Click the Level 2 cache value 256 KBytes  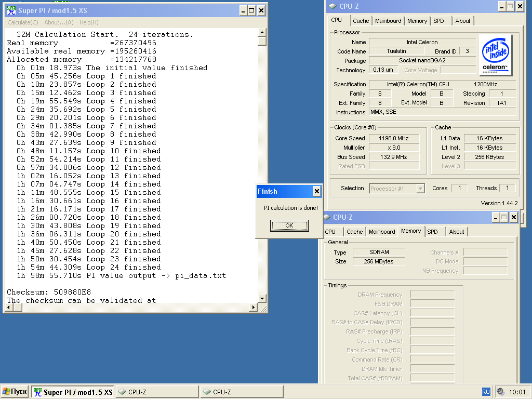coord(489,157)
